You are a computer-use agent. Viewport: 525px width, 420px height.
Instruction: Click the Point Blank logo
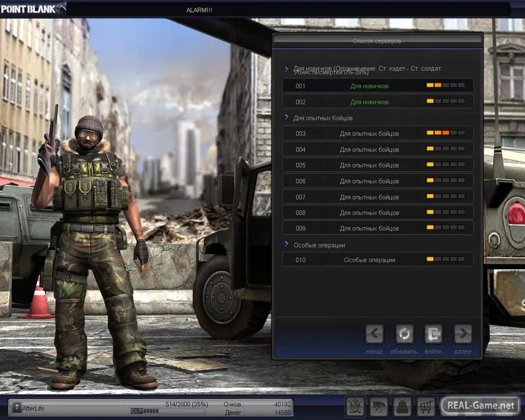pyautogui.click(x=33, y=8)
